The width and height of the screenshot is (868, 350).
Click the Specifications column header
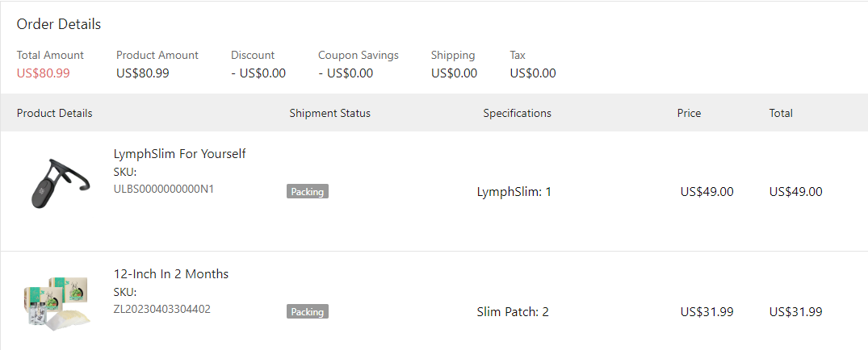click(517, 113)
